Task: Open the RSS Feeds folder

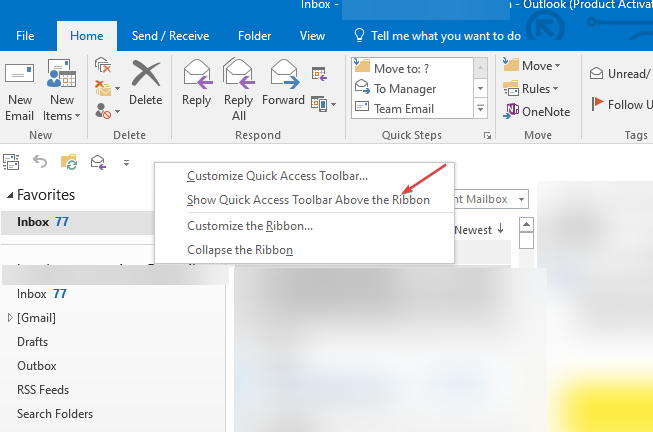Action: 43,390
